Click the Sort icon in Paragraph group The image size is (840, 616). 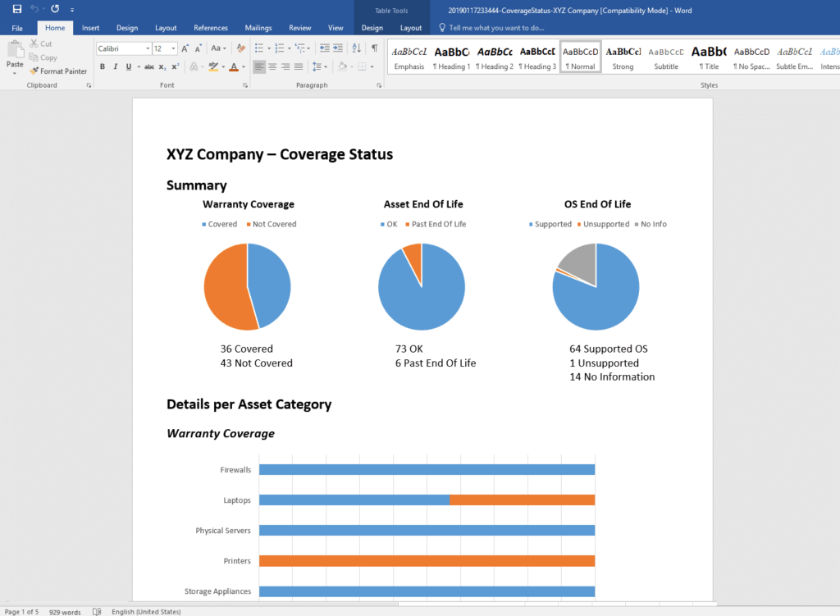[355, 49]
